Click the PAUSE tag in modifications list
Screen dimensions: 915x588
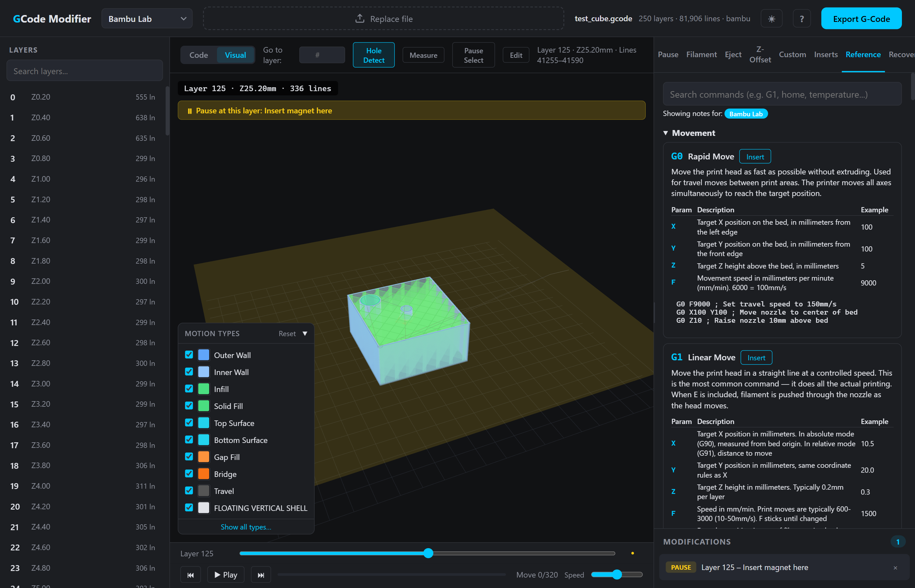[681, 567]
